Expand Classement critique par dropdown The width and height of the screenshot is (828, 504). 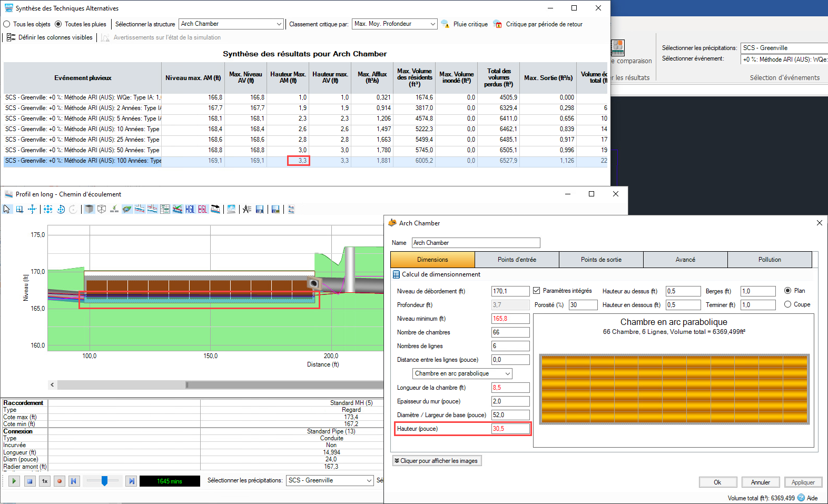(x=395, y=24)
